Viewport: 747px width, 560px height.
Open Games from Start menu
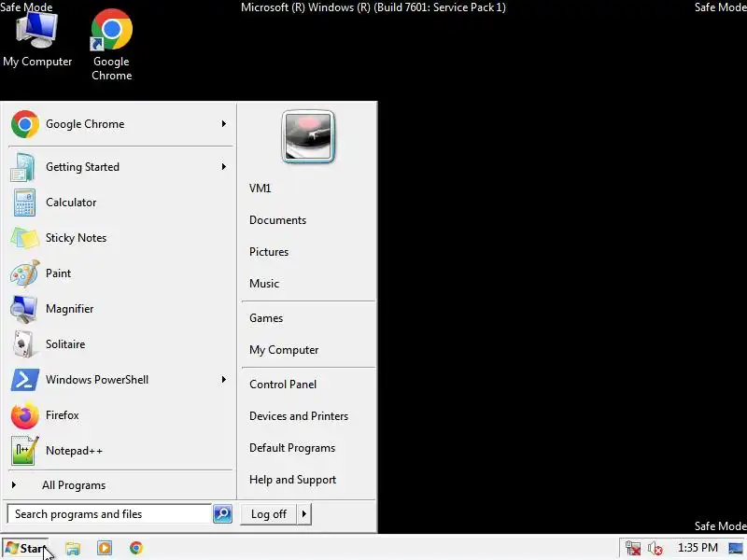[266, 318]
